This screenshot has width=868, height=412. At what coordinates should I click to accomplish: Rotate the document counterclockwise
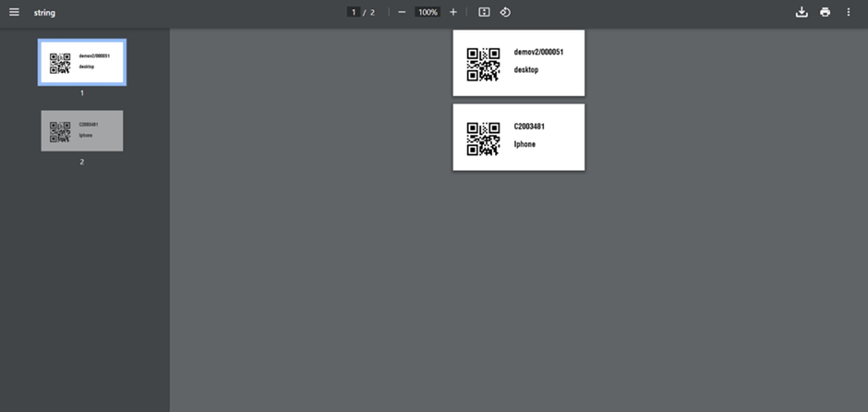(505, 12)
